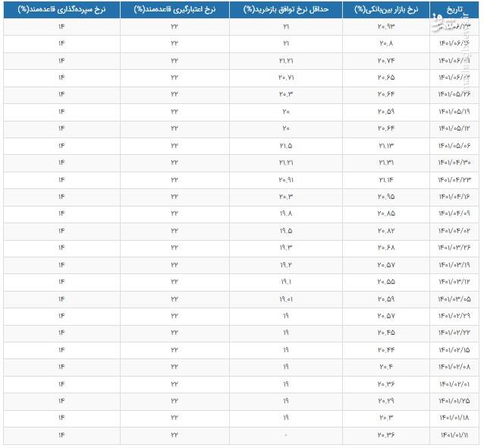Click the deposit rate 14 in the 1401/02/15 row
This screenshot has width=484, height=448.
tap(61, 349)
